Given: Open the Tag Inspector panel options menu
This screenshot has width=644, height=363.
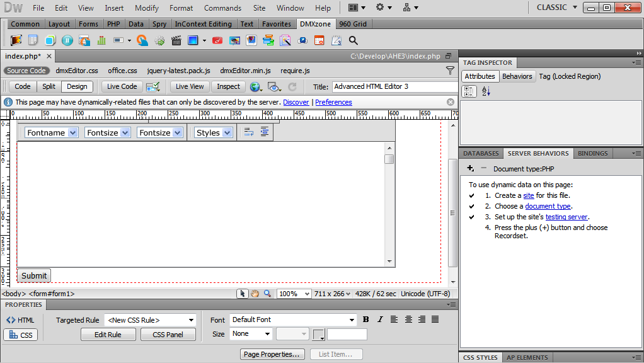Looking at the screenshot, I should tap(636, 63).
